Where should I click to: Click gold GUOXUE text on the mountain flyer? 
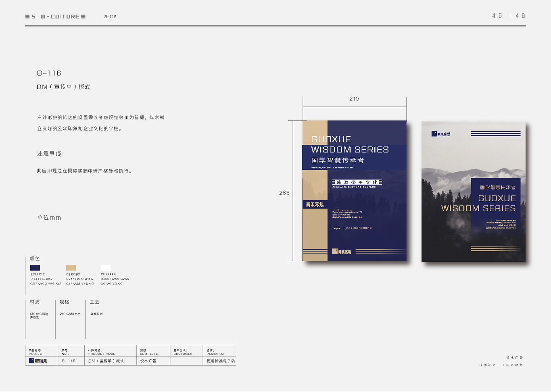tap(497, 198)
